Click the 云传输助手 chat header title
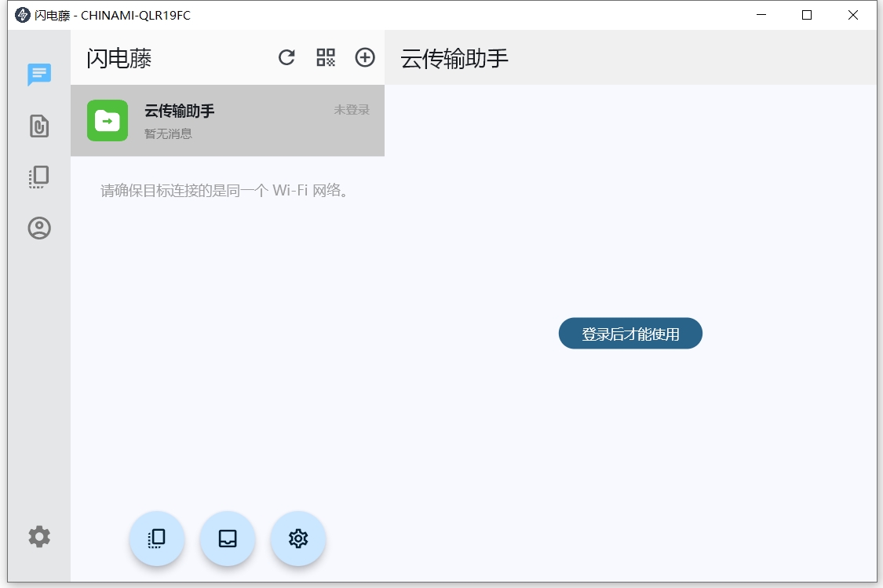Viewport: 883px width, 588px height. point(454,59)
